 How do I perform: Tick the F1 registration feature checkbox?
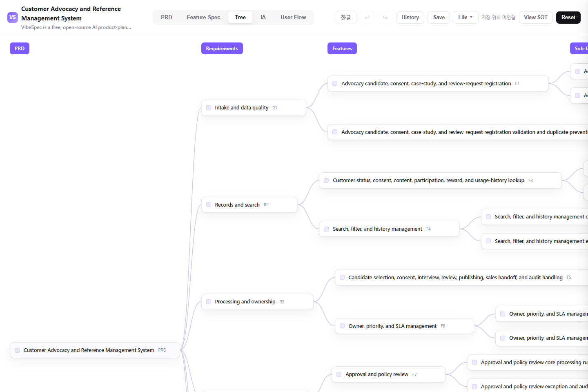click(335, 83)
